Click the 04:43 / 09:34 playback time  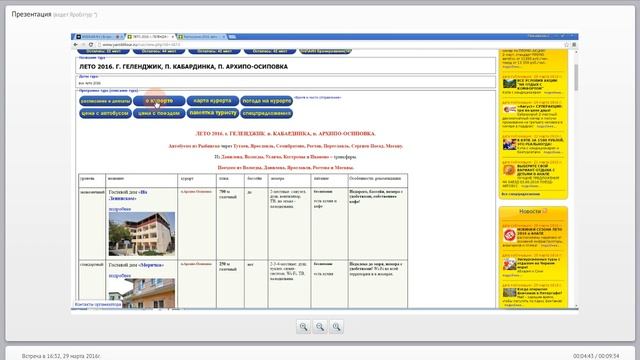(x=596, y=356)
